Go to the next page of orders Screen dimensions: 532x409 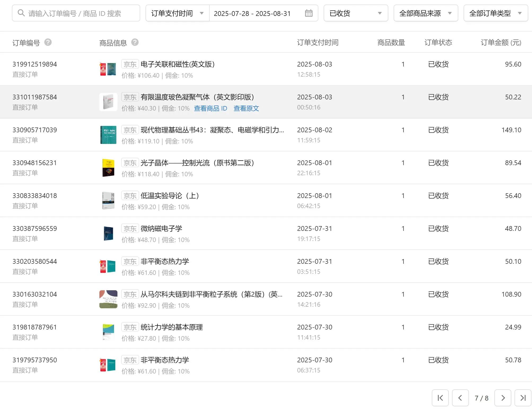(503, 398)
